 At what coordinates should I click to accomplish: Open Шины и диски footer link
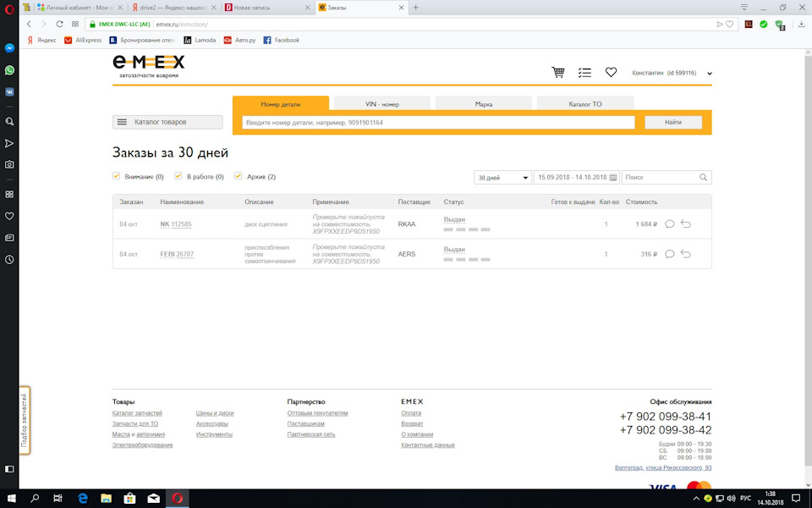point(215,413)
